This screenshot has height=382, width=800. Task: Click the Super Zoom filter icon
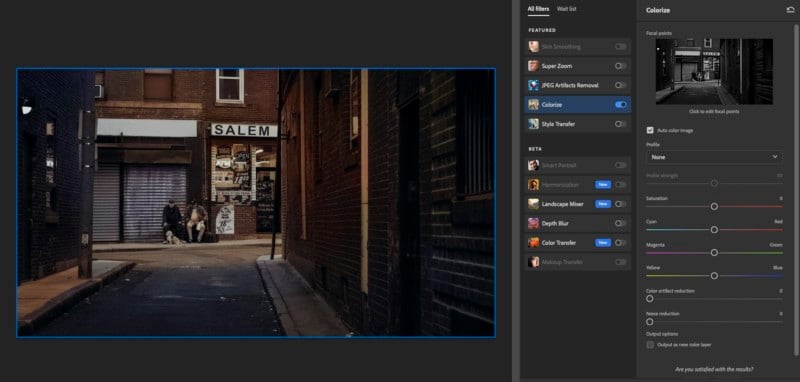pyautogui.click(x=534, y=66)
